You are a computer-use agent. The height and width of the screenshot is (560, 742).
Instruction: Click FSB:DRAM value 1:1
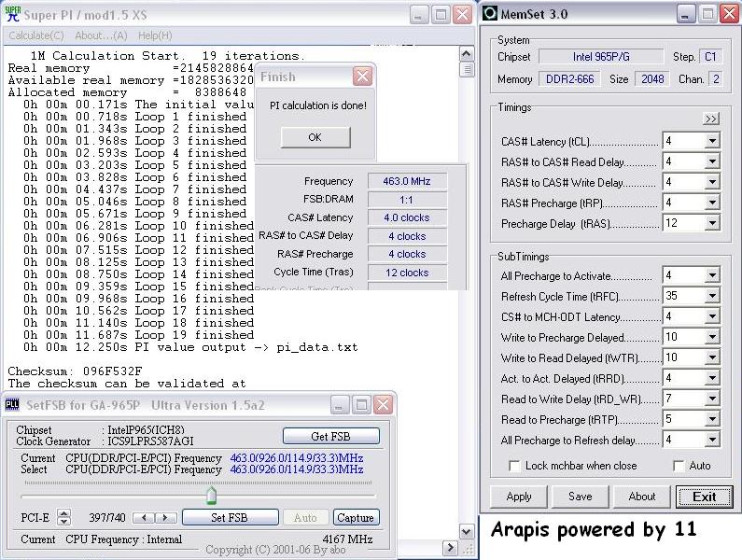407,200
